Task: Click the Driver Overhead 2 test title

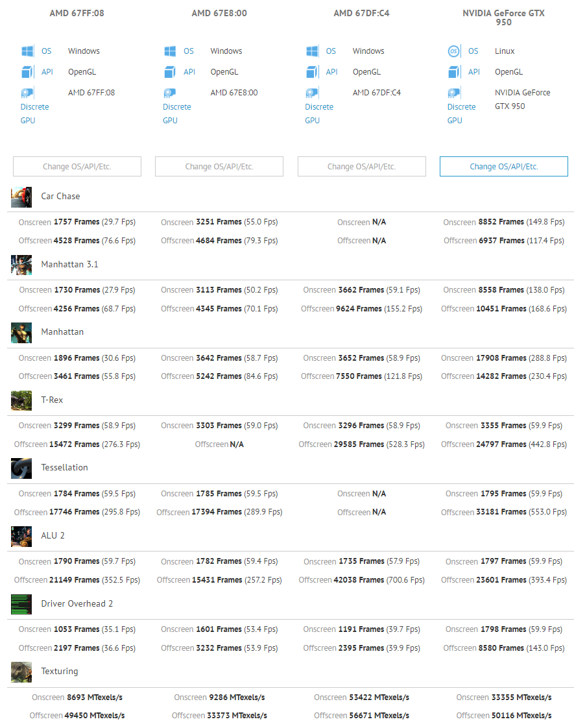Action: coord(77,603)
